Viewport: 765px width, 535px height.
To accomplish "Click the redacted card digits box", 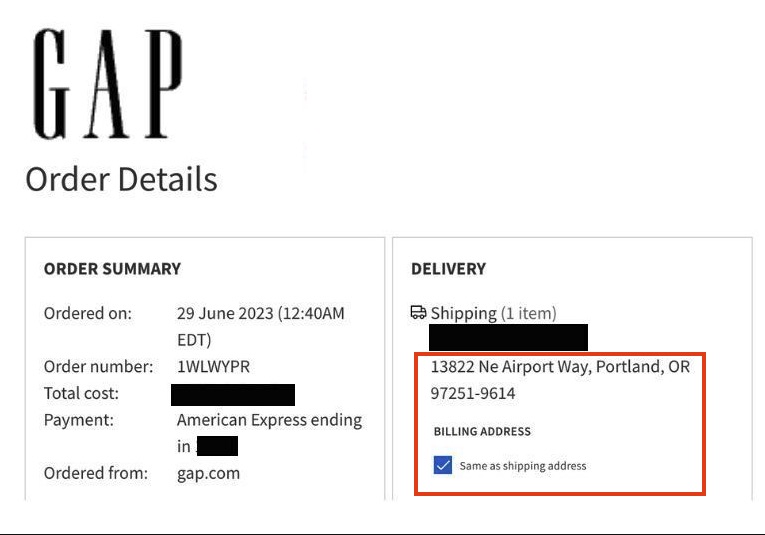I will pyautogui.click(x=217, y=446).
